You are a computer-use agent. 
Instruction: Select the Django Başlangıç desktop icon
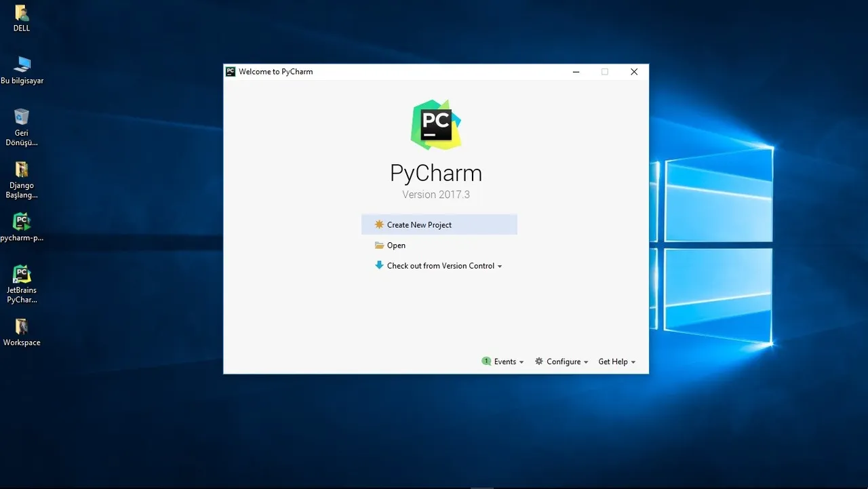[x=22, y=180]
